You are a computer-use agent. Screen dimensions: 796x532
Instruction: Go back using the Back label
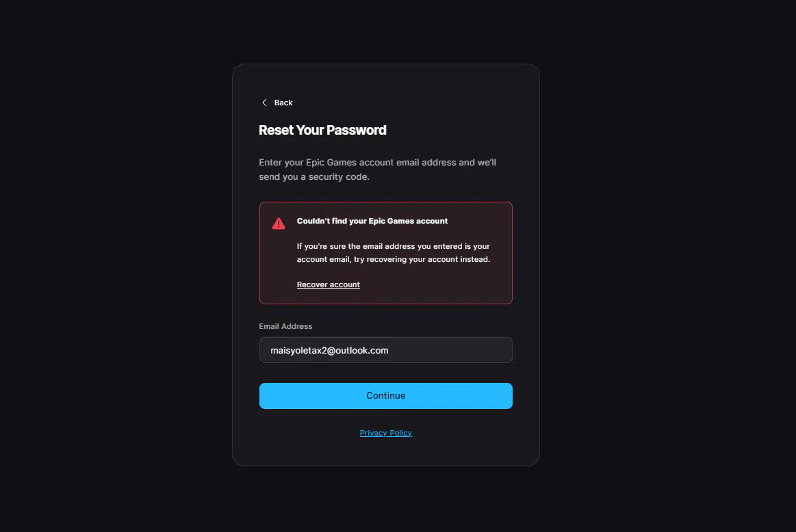click(283, 103)
